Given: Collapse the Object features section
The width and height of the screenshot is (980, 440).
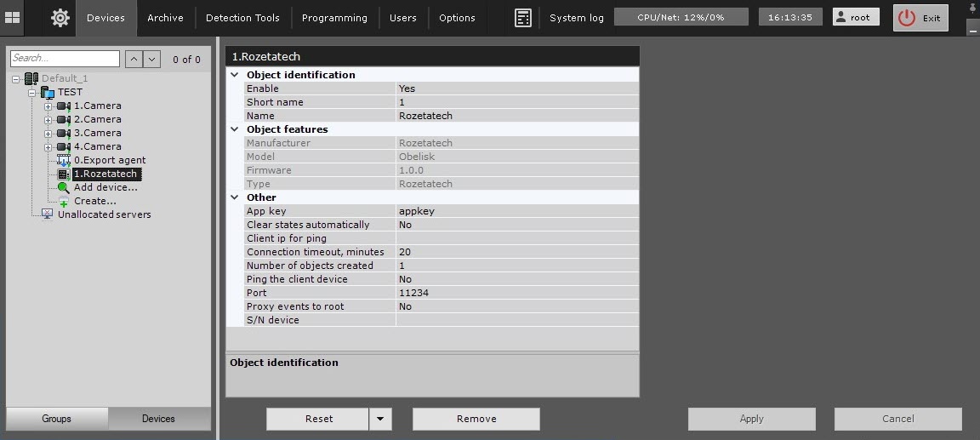Looking at the screenshot, I should coord(235,129).
